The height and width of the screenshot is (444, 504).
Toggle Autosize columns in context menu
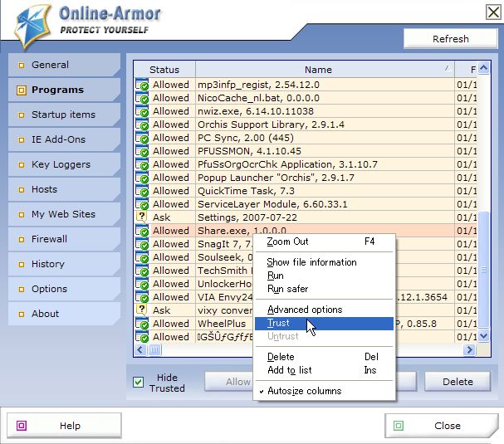(325, 391)
